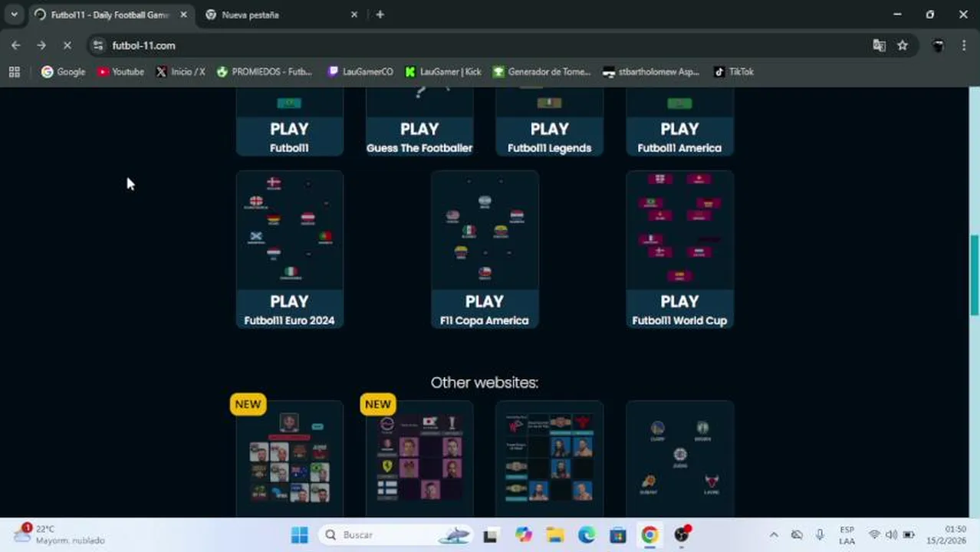
Task: Open Microsoft Store from the taskbar
Action: click(x=617, y=534)
